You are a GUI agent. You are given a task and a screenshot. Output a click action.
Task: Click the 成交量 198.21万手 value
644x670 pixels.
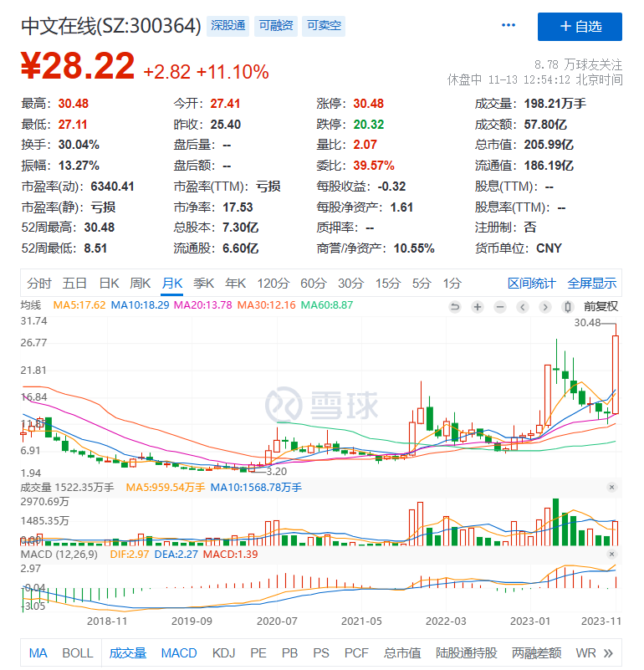tap(555, 104)
